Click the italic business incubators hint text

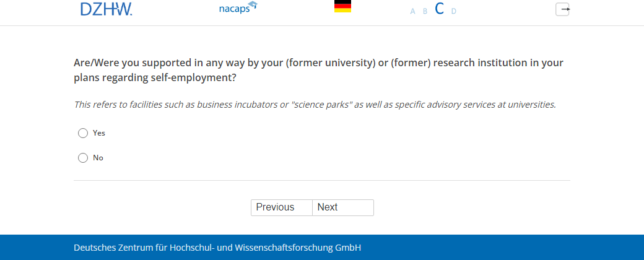[x=315, y=105]
